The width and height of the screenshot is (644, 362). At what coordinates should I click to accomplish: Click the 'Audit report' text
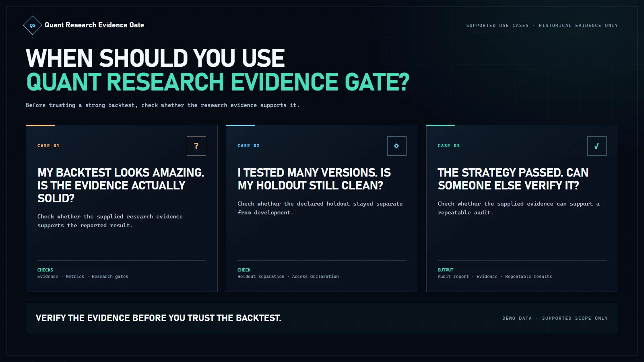click(x=453, y=276)
